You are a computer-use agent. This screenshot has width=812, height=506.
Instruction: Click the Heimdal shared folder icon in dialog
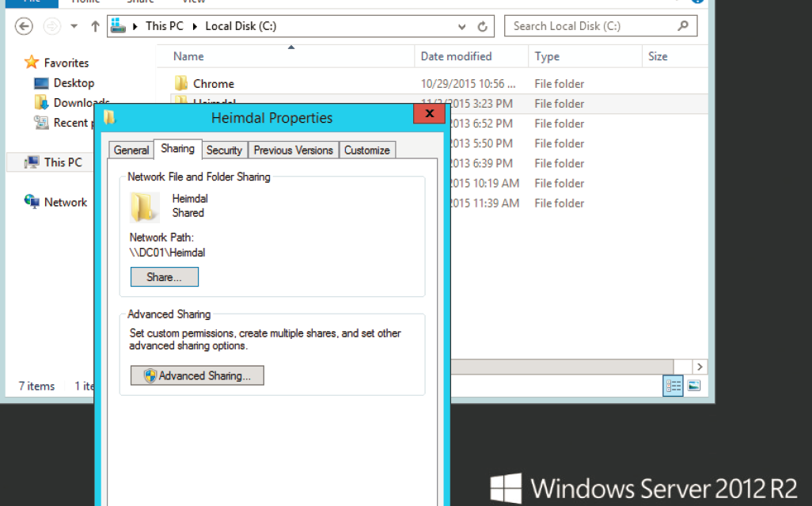point(144,207)
